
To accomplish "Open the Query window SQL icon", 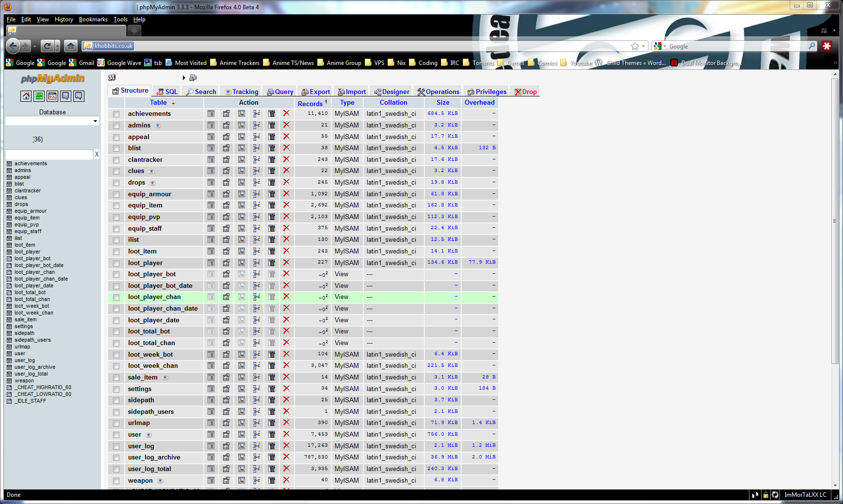I will tap(52, 96).
